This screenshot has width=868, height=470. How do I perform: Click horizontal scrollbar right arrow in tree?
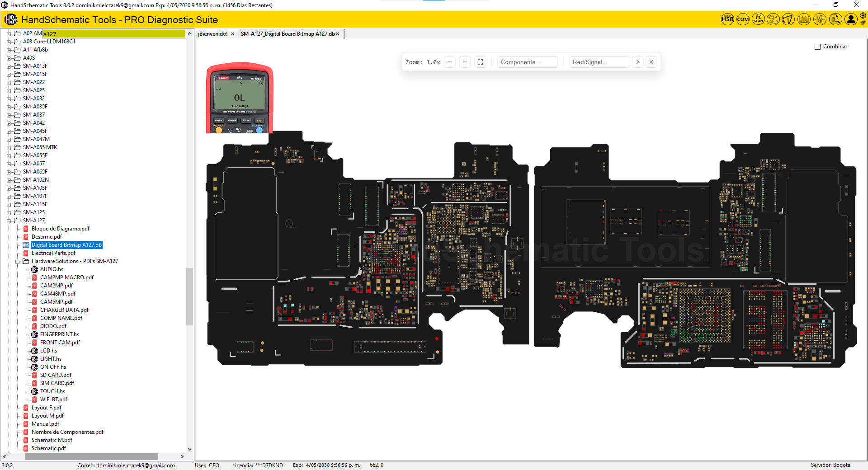182,456
